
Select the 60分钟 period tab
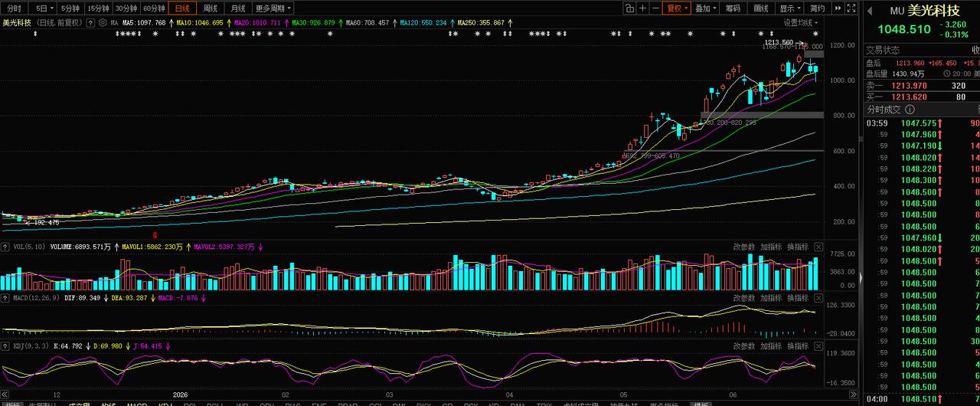[154, 8]
